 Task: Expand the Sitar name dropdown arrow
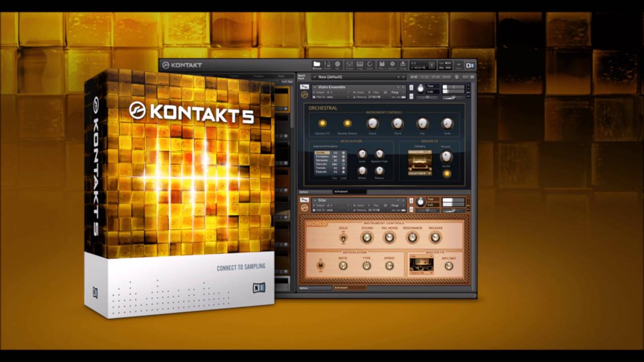coord(315,200)
